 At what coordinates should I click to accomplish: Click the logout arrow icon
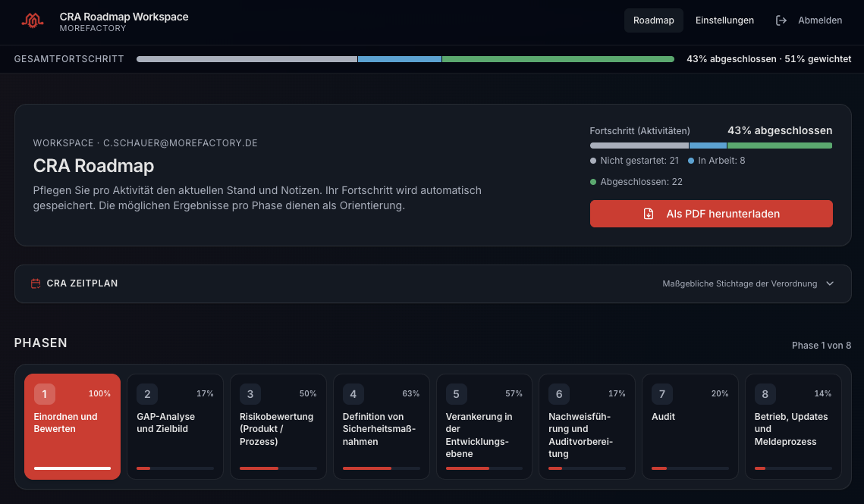click(781, 20)
